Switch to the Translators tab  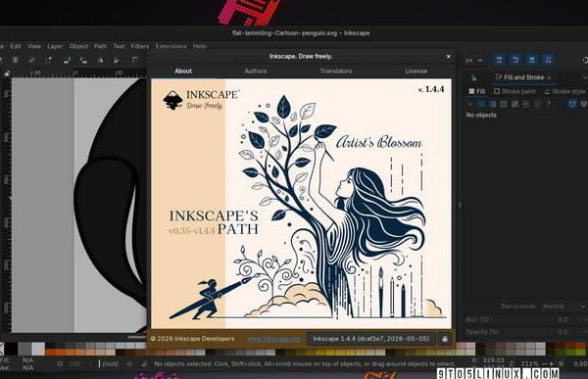336,71
